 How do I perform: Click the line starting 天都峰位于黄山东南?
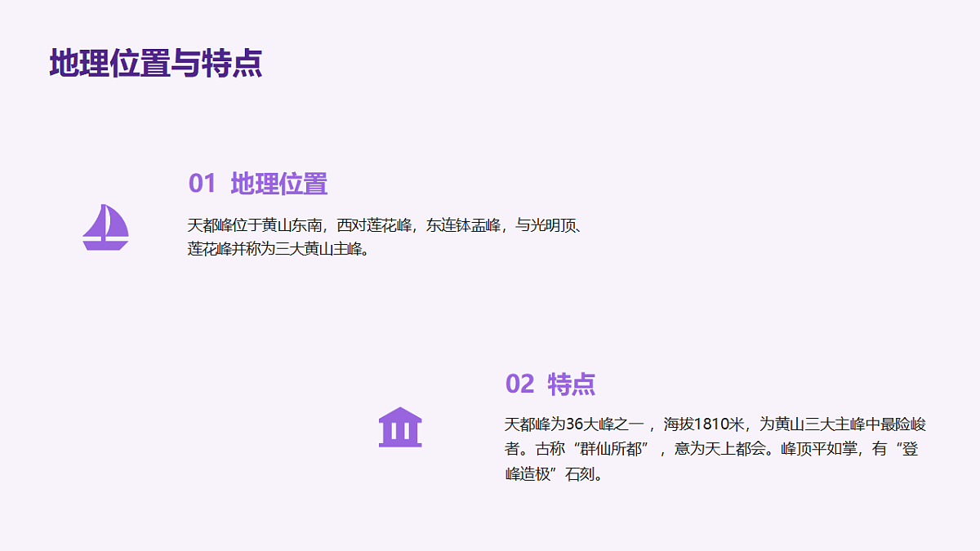click(385, 225)
